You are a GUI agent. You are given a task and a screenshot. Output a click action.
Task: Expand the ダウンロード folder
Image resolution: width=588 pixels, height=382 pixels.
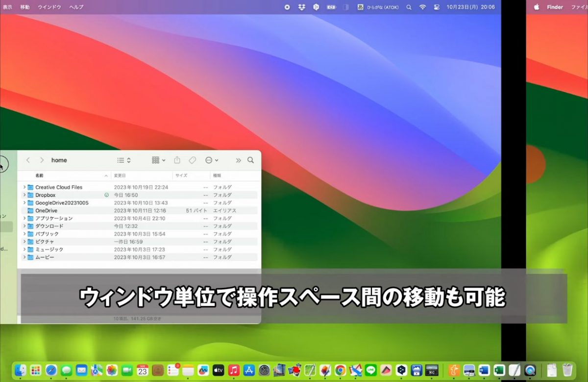pyautogui.click(x=24, y=226)
